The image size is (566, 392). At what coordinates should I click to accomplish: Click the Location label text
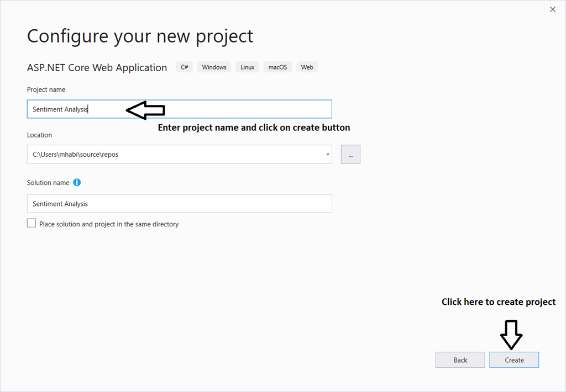(39, 135)
